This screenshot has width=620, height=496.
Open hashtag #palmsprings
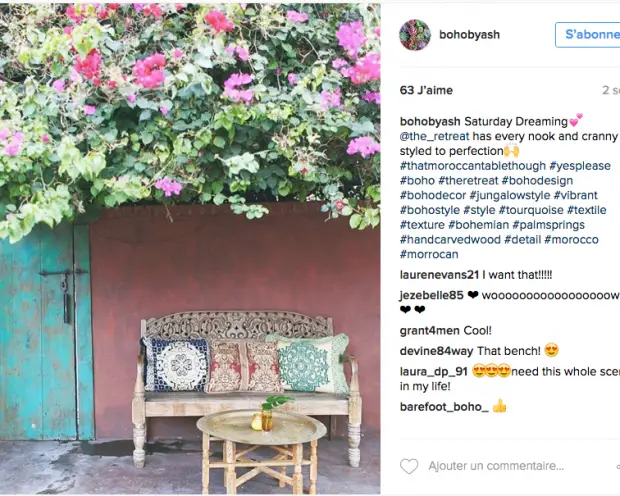point(548,225)
